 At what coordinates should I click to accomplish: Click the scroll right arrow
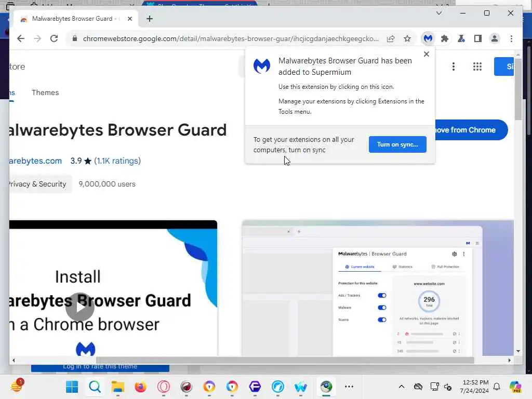point(509,361)
